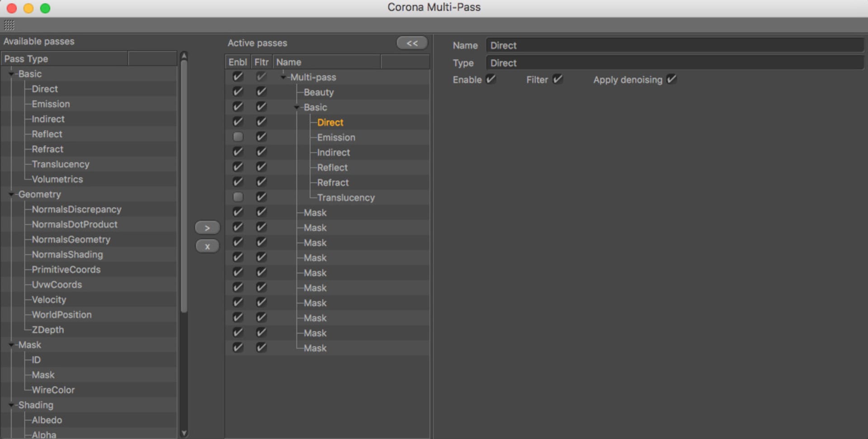The height and width of the screenshot is (439, 868).
Task: Toggle enable checkbox for Multi-pass row
Action: [238, 77]
